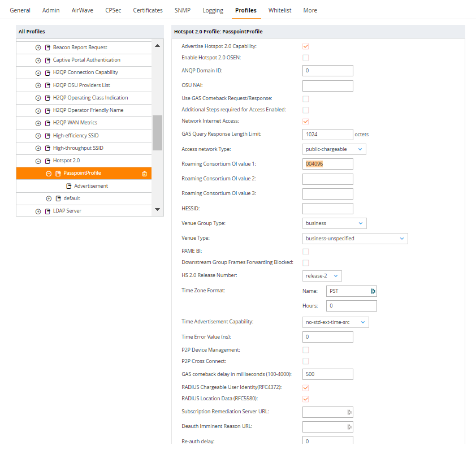The width and height of the screenshot is (476, 454).
Task: Click the scroll up arrow in All Profiles
Action: pos(157,46)
